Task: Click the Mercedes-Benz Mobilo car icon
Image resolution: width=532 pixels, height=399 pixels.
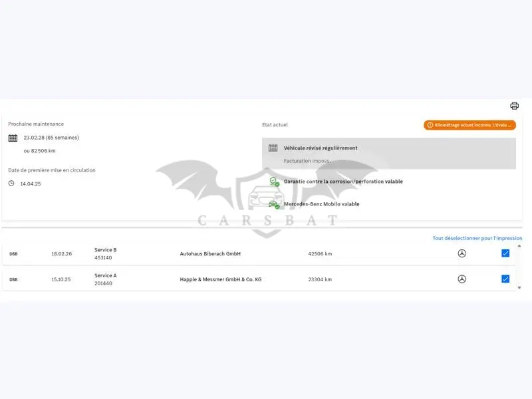Action: (273, 204)
